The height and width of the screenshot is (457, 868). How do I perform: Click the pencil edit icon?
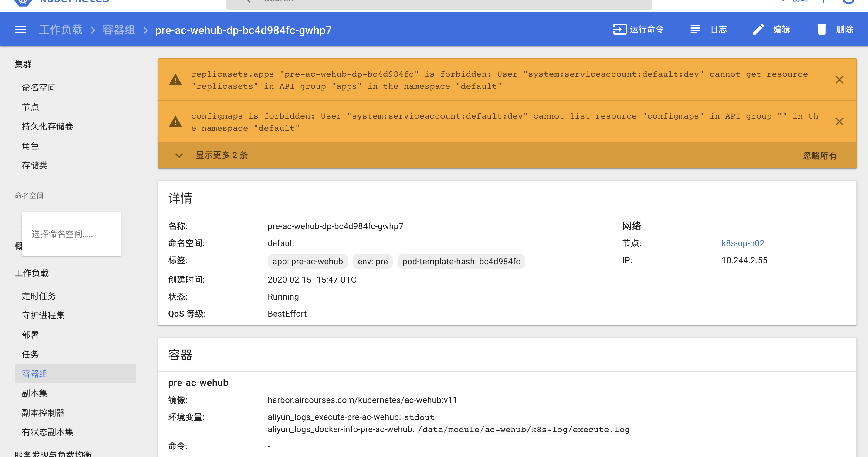[758, 29]
